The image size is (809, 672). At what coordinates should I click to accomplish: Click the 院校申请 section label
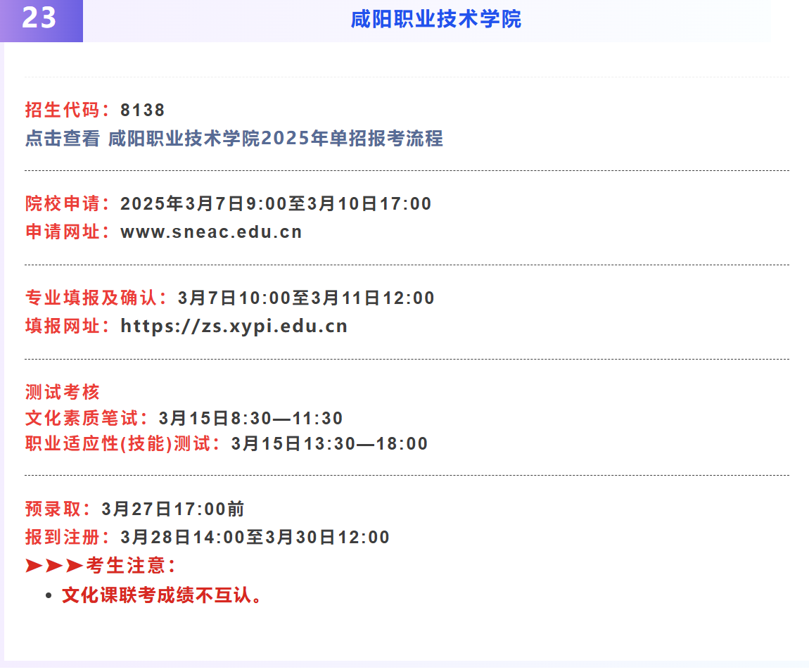67,203
